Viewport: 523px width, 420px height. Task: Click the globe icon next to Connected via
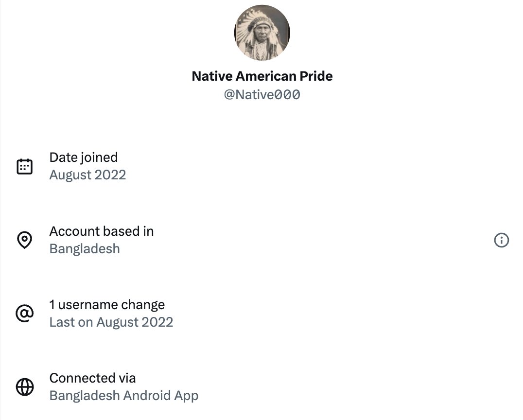[24, 386]
